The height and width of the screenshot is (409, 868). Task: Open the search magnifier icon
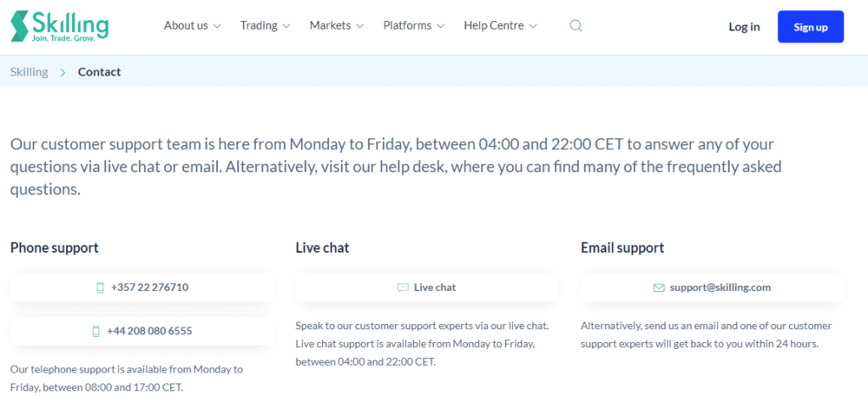point(576,25)
